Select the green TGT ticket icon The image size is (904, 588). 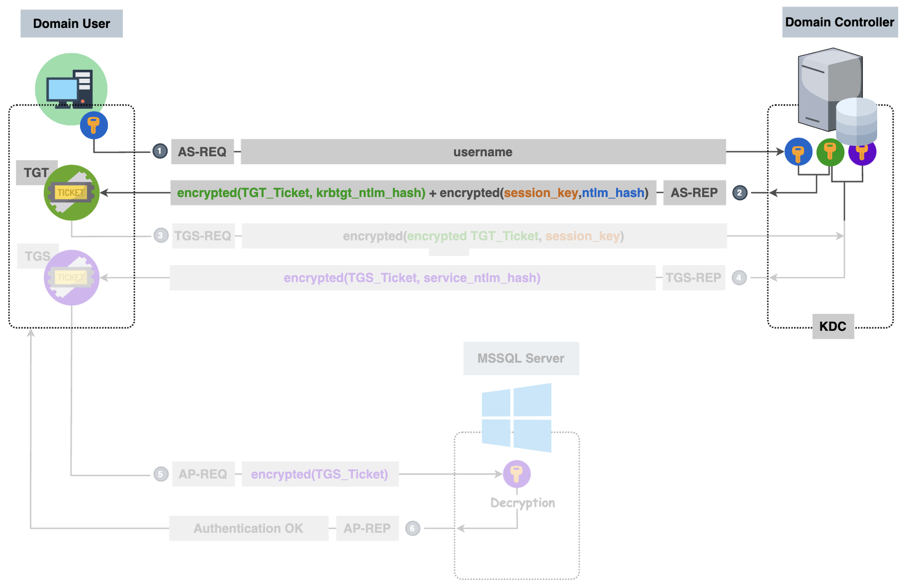coord(72,193)
